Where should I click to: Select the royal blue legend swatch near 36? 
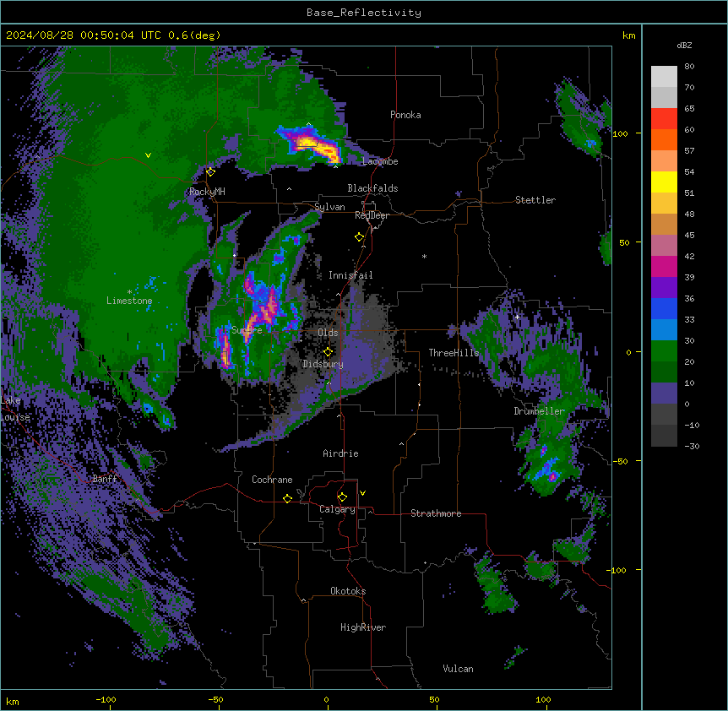[x=664, y=308]
